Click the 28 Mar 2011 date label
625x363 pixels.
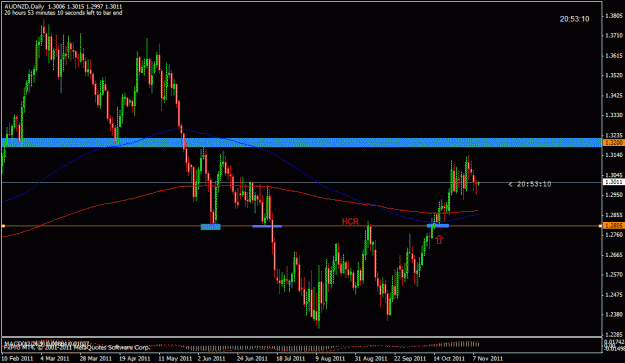(95, 358)
